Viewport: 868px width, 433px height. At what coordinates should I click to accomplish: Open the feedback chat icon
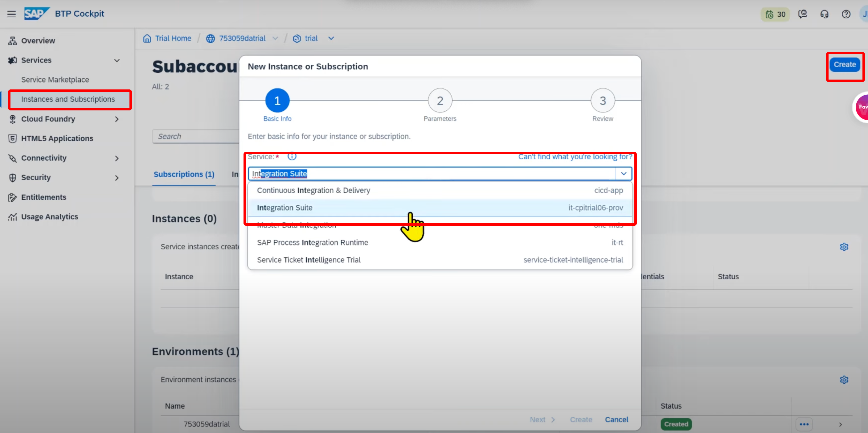click(x=803, y=14)
